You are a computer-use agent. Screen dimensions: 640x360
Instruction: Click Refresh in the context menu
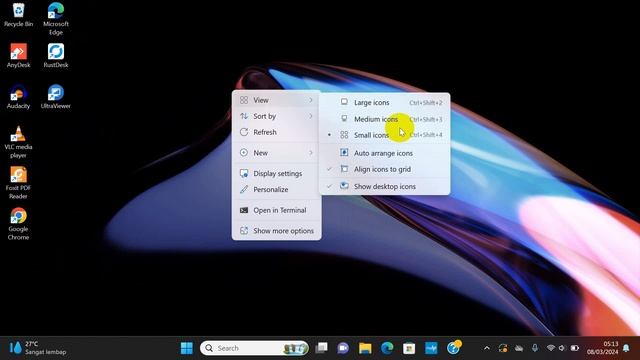276,132
